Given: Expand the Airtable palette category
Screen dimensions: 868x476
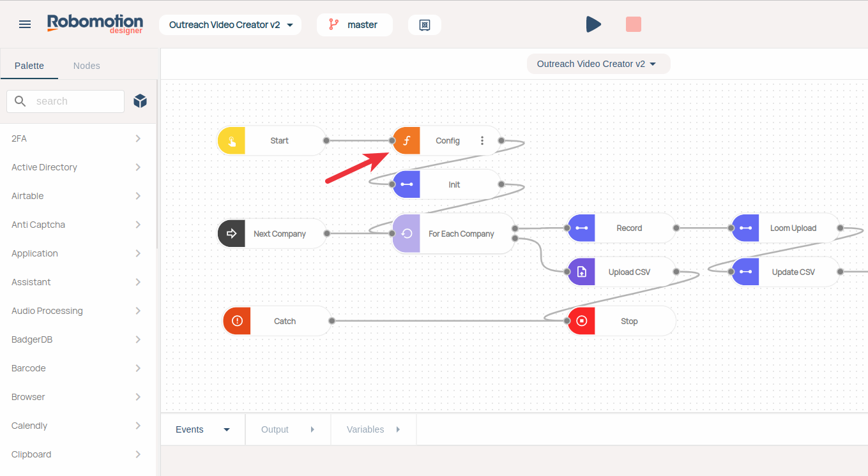Looking at the screenshot, I should click(78, 196).
